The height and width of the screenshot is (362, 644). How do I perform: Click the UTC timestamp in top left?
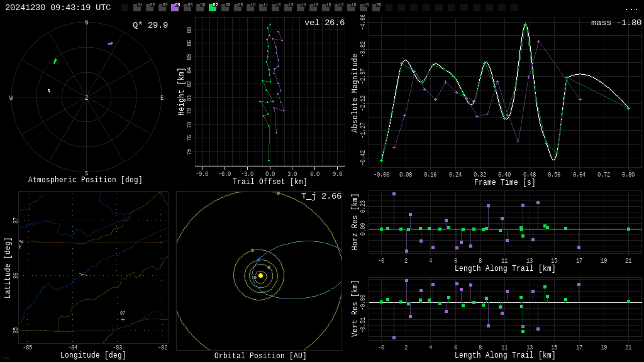coord(58,8)
